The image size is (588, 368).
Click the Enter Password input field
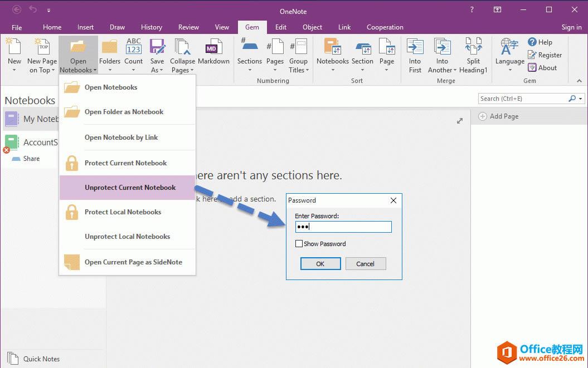tap(343, 227)
